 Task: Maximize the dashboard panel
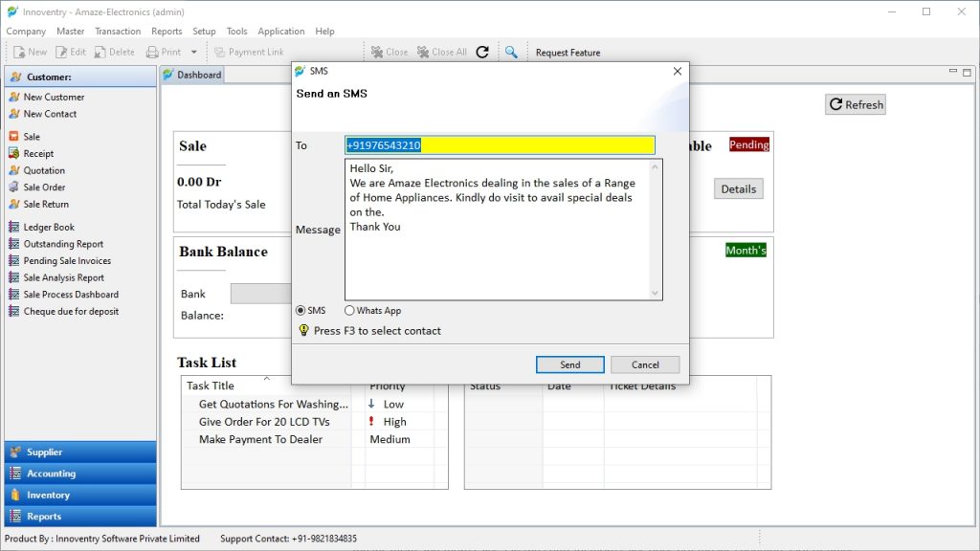pyautogui.click(x=967, y=73)
